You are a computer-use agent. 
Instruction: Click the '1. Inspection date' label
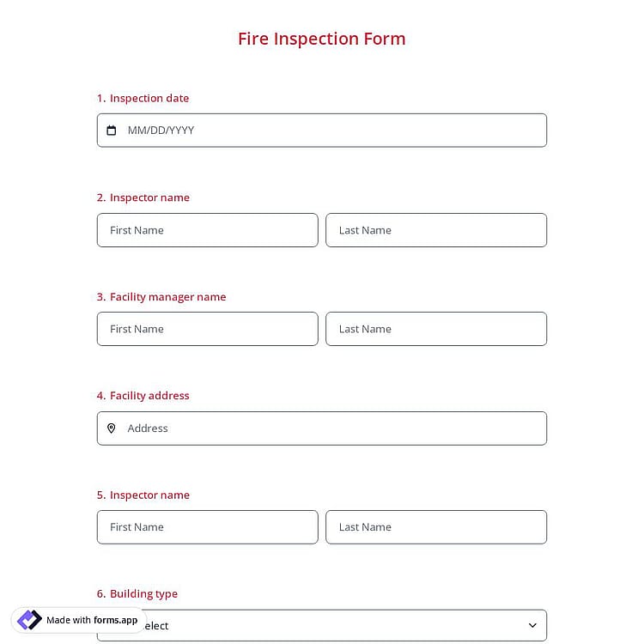pos(143,98)
